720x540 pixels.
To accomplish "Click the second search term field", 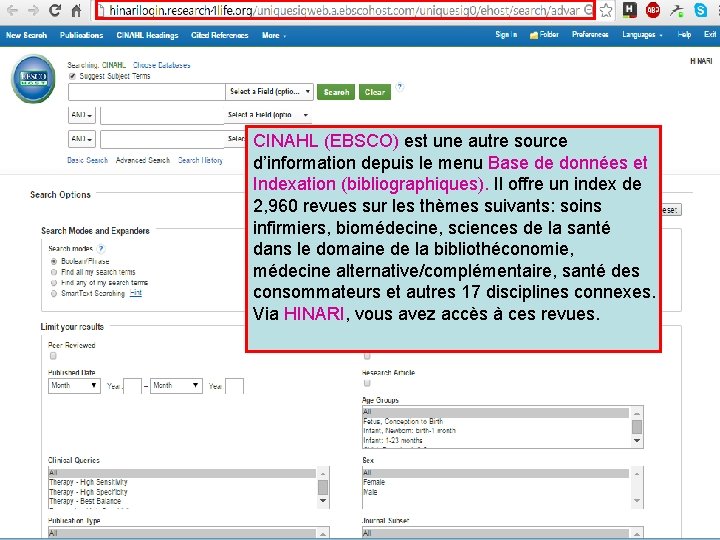I will (x=162, y=115).
